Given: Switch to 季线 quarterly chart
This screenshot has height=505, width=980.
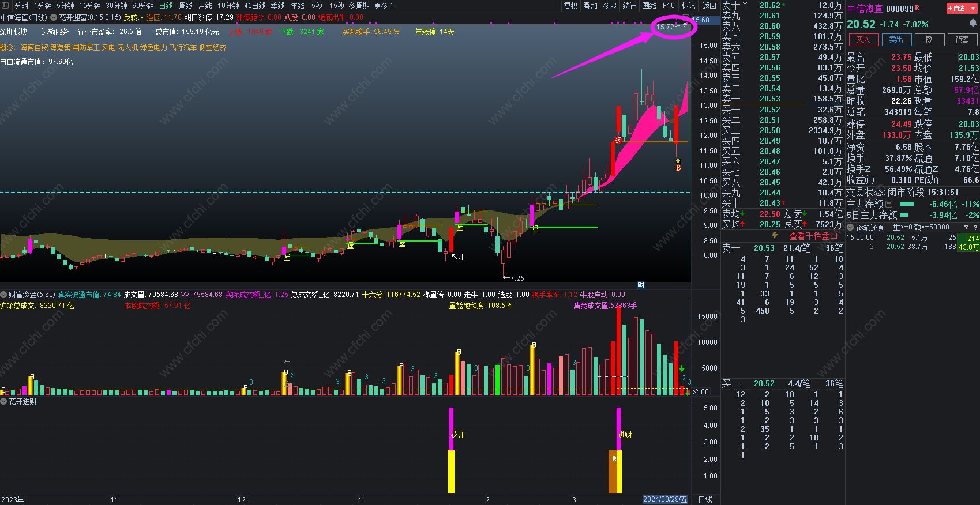Looking at the screenshot, I should pyautogui.click(x=278, y=6).
